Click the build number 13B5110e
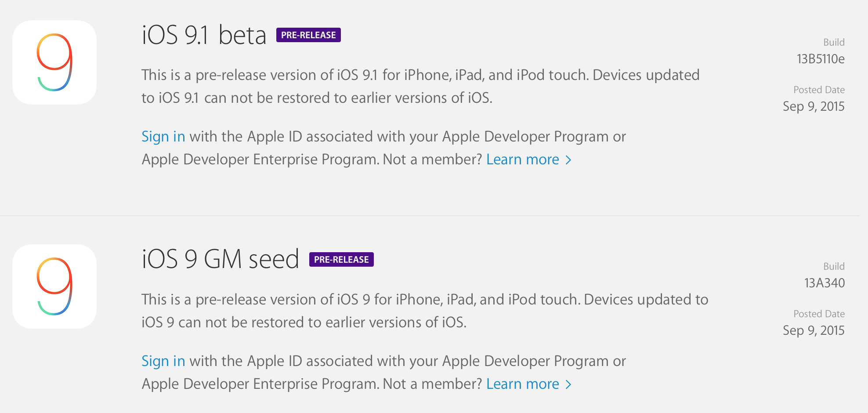 [821, 59]
